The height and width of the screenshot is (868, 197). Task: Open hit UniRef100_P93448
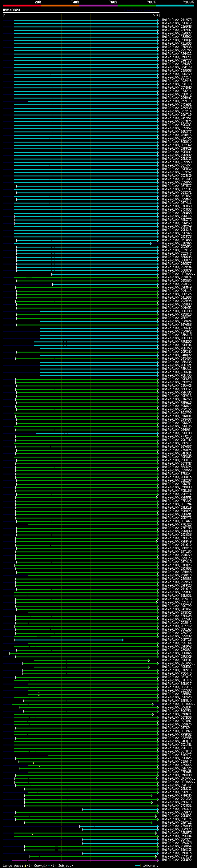[177, 81]
